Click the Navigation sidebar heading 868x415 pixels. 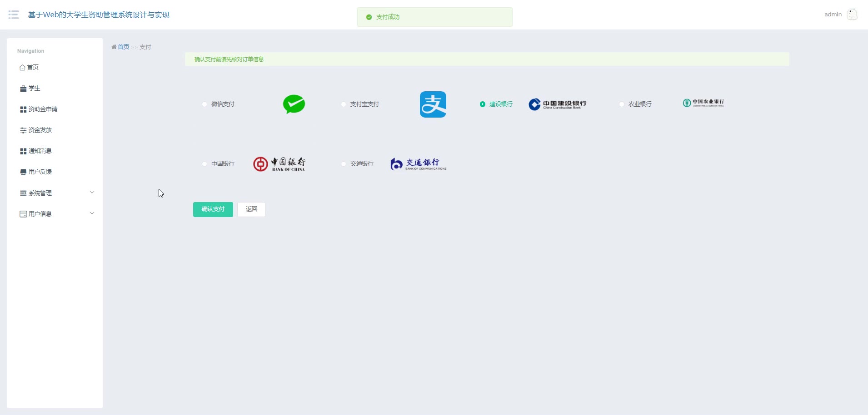30,51
